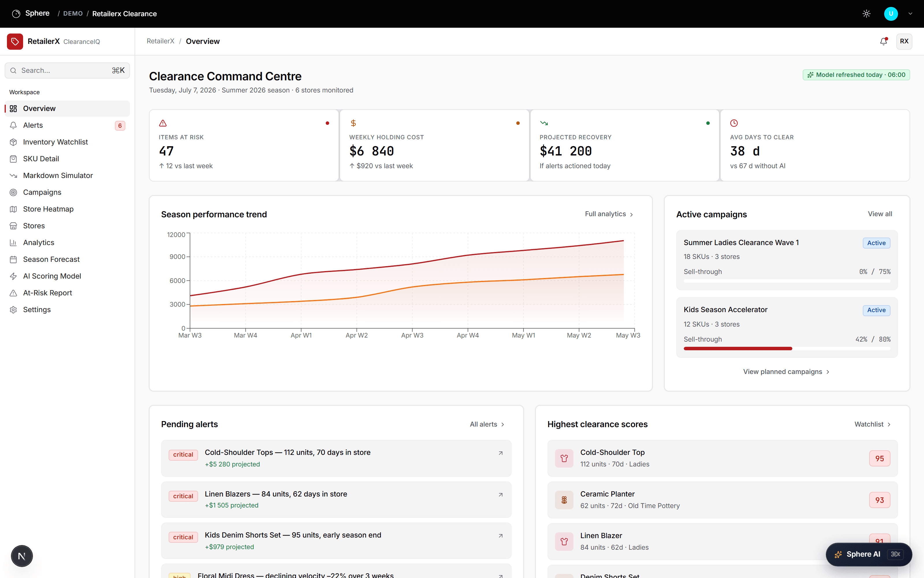Click the At-Risk Report warning icon

[13, 293]
